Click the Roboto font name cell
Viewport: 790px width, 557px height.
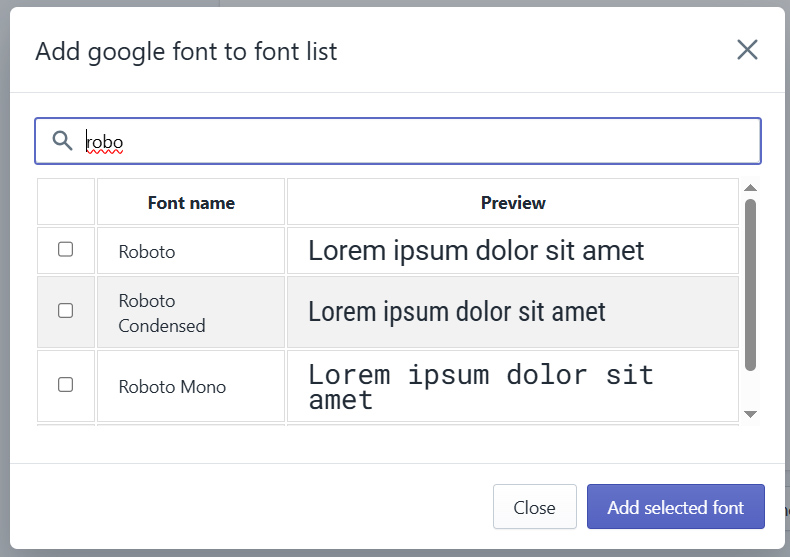[191, 251]
